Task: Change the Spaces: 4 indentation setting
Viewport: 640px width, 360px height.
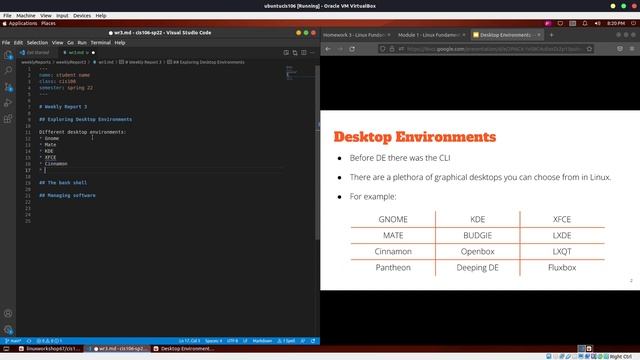Action: coord(213,341)
